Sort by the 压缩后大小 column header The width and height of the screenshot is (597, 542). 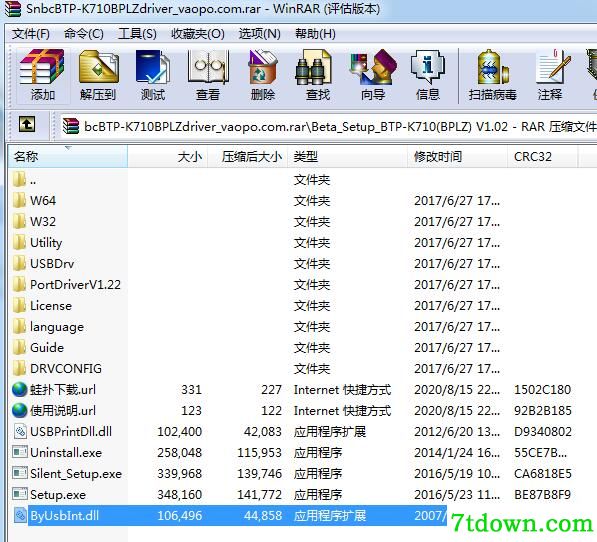click(x=248, y=156)
